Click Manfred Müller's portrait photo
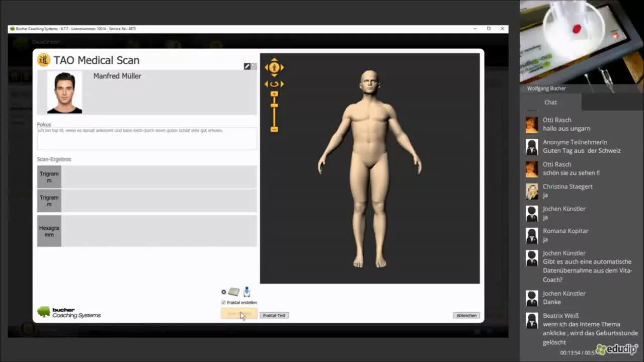 coord(64,92)
